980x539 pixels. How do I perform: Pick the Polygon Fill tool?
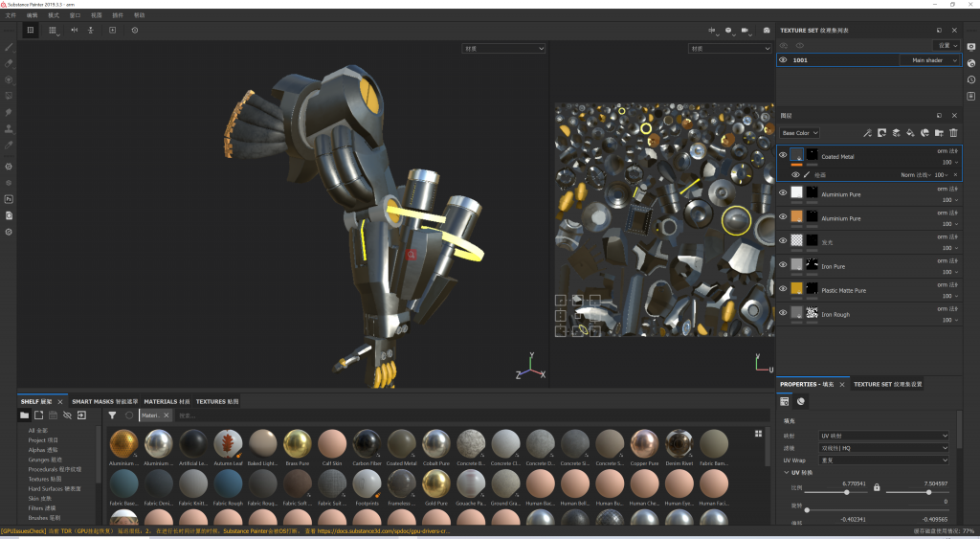(9, 96)
